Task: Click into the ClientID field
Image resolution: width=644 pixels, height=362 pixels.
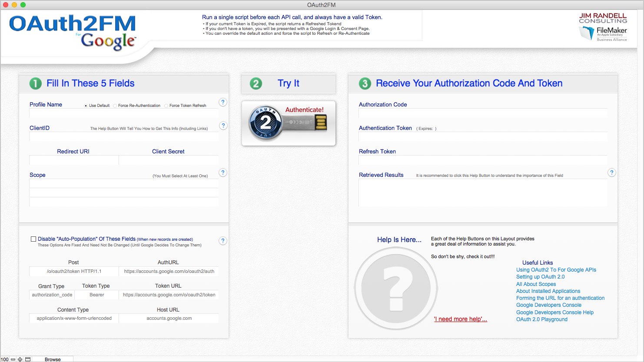Action: 124,137
